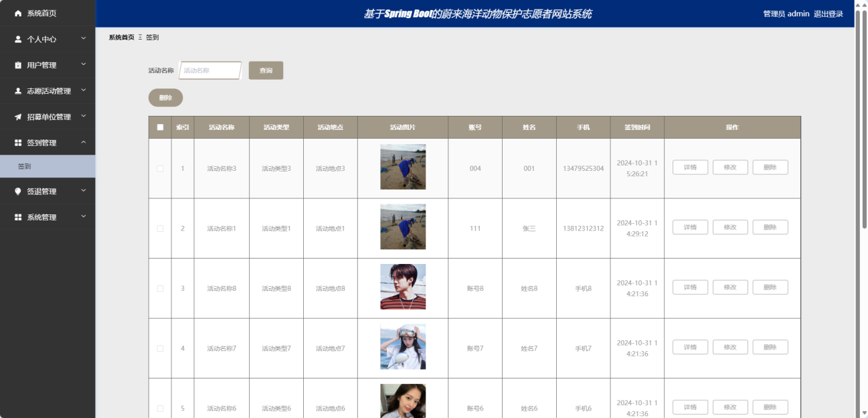Screen dimensions: 868x418
Task: Click the grid icon beside 签到管理
Action: (x=18, y=143)
